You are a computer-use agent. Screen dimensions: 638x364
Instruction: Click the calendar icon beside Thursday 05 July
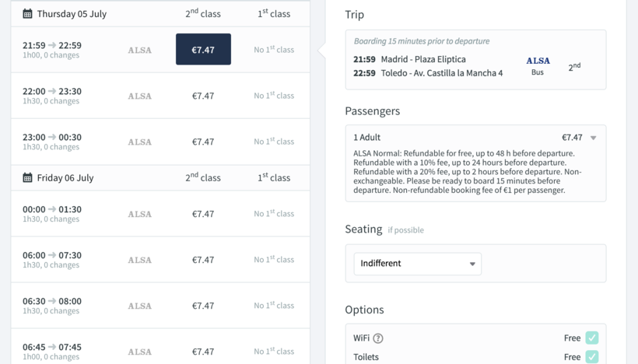[x=27, y=14]
